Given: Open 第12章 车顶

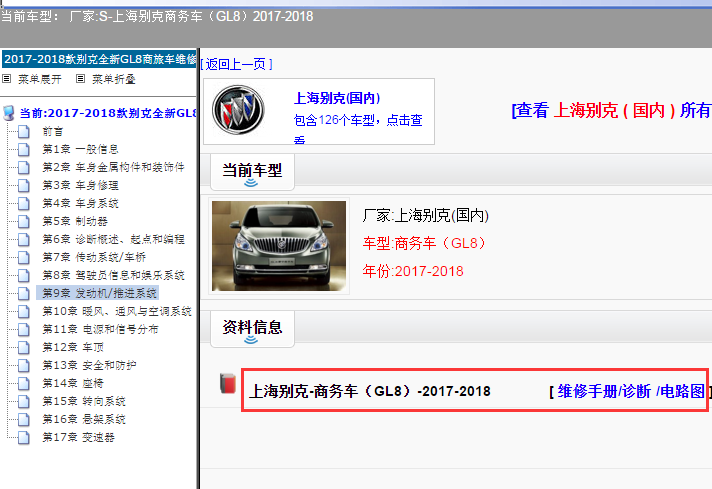Looking at the screenshot, I should pyautogui.click(x=73, y=347).
